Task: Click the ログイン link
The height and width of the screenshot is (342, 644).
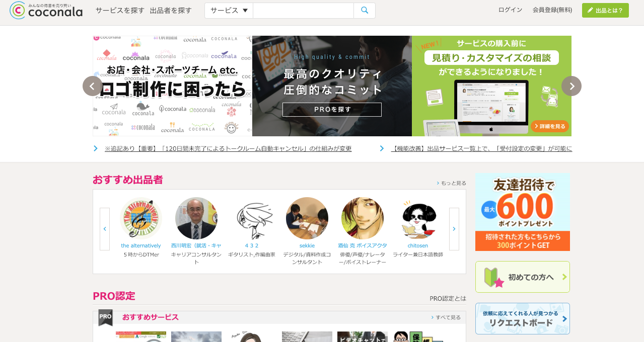Action: [510, 10]
